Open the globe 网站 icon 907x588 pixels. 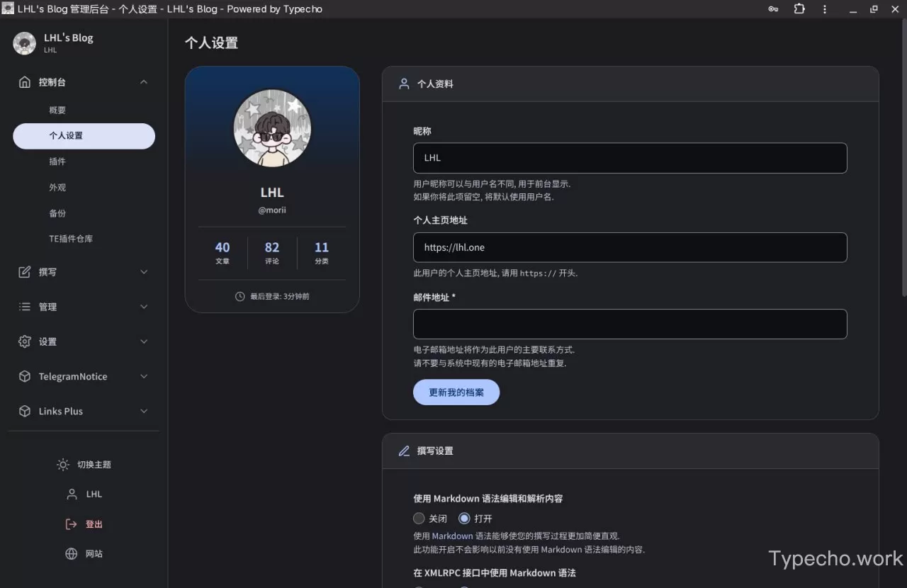tap(71, 554)
